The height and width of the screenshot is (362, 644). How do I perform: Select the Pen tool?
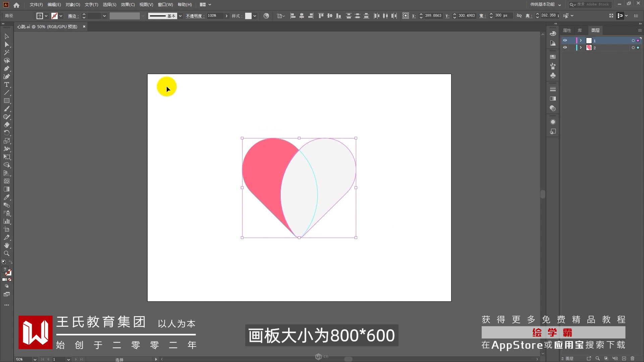[6, 69]
